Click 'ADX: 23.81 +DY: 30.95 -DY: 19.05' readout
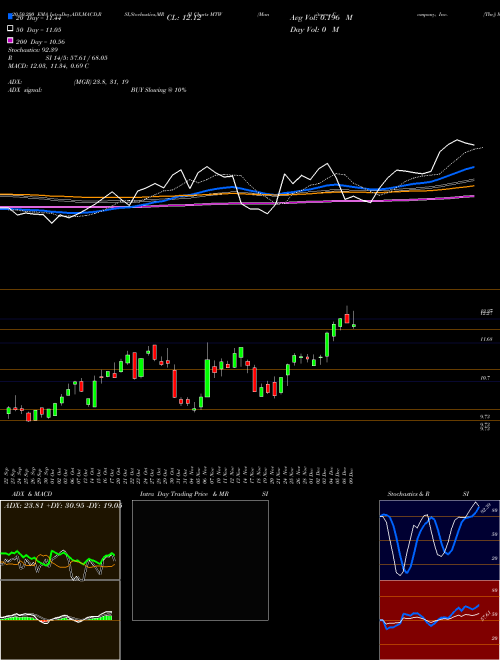Image resolution: width=500 pixels, height=660 pixels. (63, 506)
